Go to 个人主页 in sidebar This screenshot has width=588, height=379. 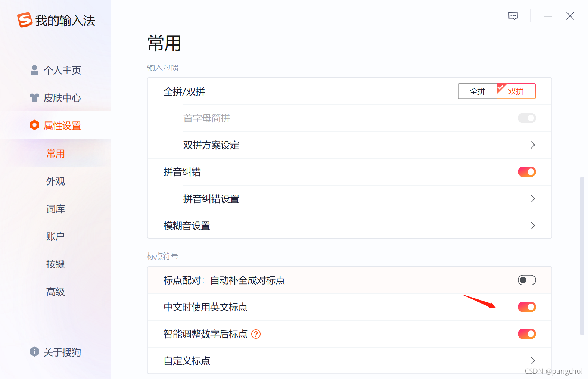pos(56,70)
